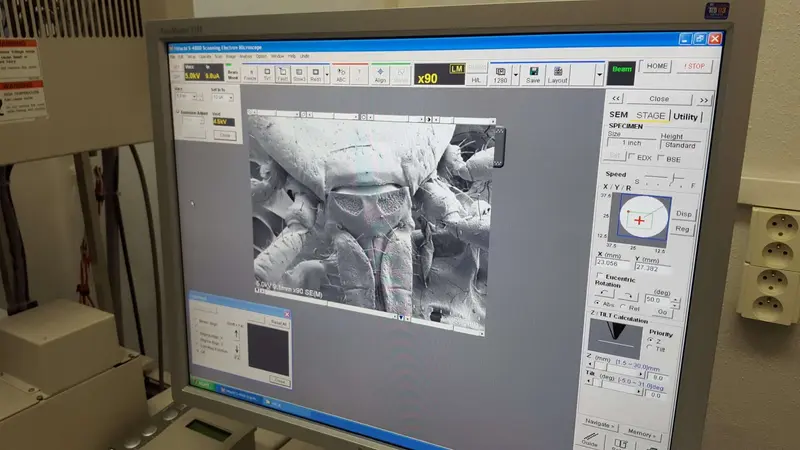Click the Guide icon at panel bottom
Image resolution: width=800 pixels, height=450 pixels.
(590, 439)
